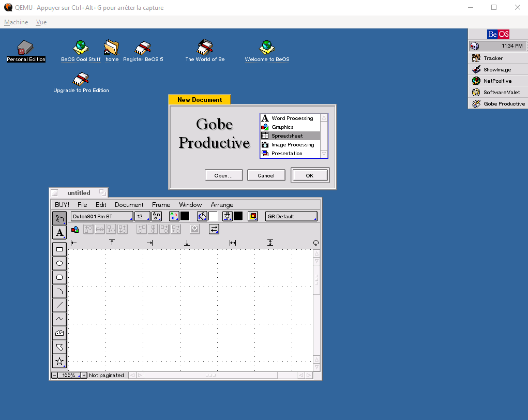This screenshot has height=420, width=528.
Task: Click OK in the New Document dialog
Action: 310,175
